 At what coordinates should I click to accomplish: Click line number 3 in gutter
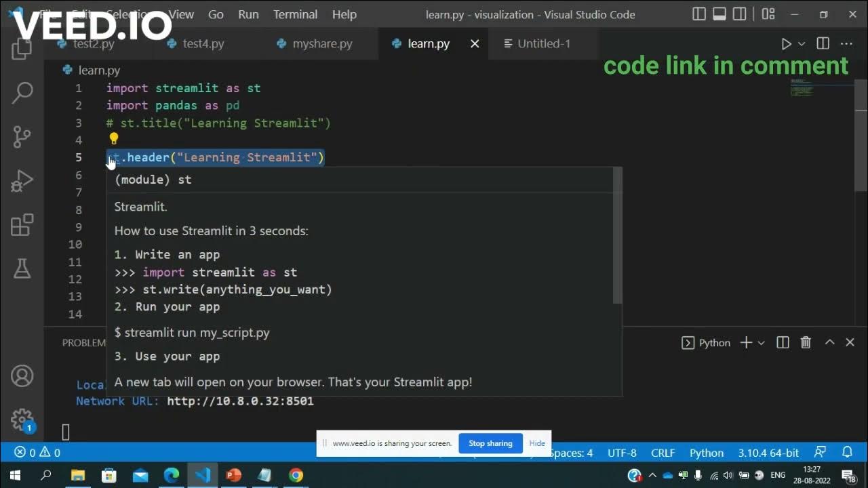[x=79, y=123]
